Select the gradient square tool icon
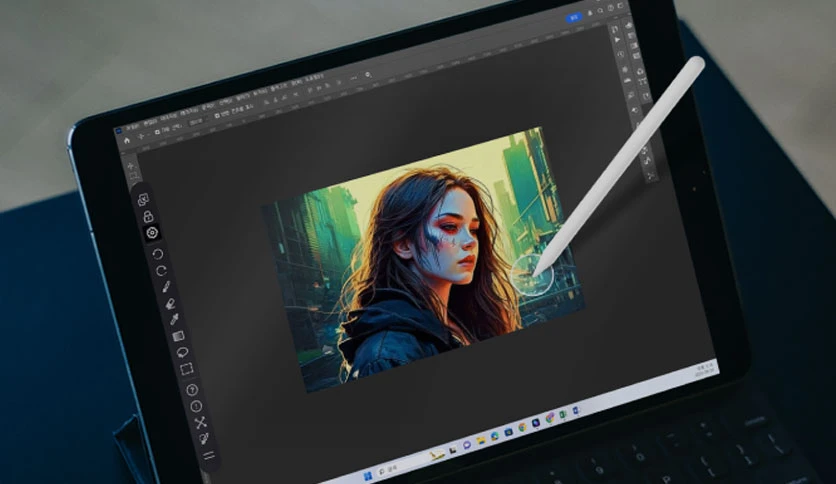 tap(178, 336)
